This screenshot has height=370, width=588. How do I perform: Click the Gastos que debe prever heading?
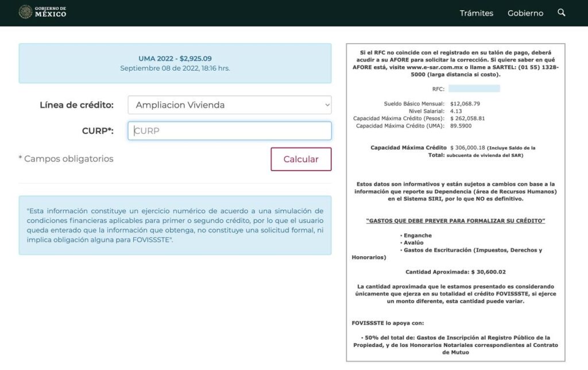[x=455, y=221]
